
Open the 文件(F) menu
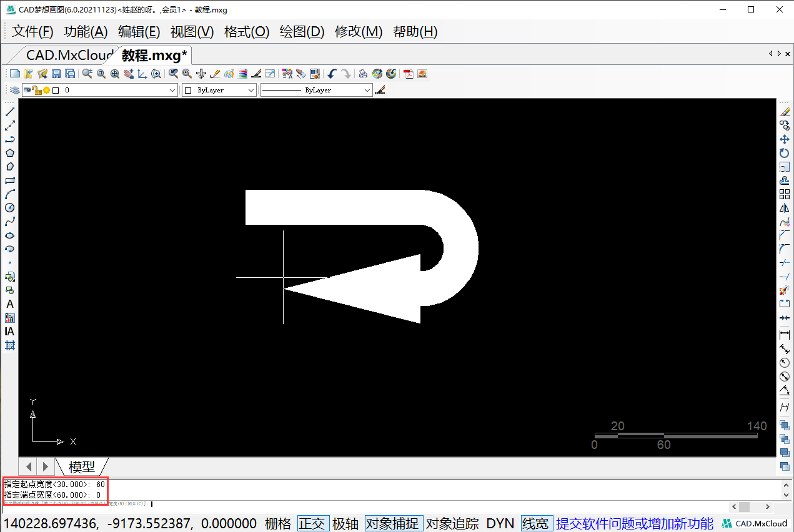pos(33,32)
